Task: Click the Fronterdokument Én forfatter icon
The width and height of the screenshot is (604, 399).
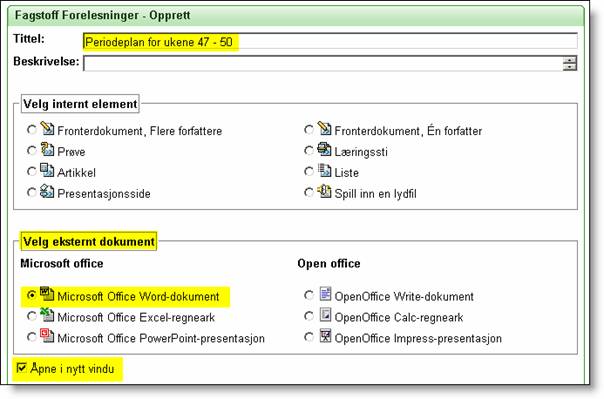Action: pyautogui.click(x=324, y=129)
